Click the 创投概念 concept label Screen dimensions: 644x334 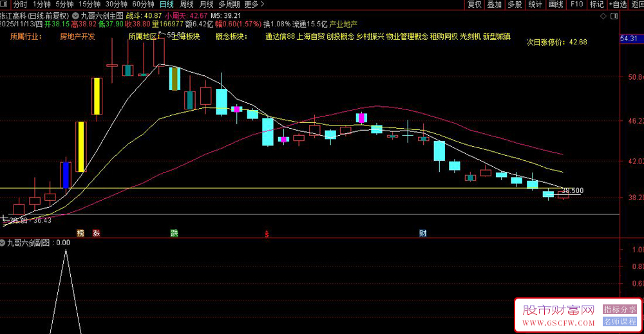click(x=341, y=37)
